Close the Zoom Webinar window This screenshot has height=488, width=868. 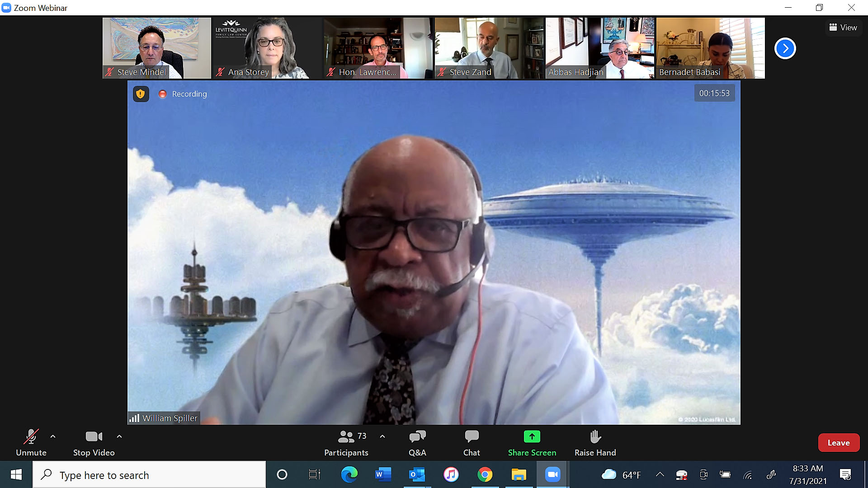pos(851,8)
